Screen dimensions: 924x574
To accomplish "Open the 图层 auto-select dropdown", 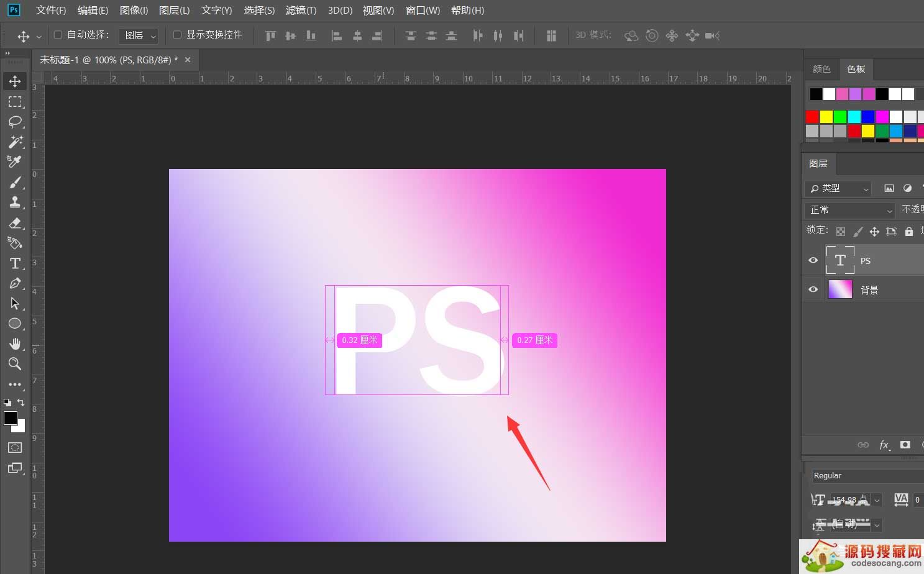I will pyautogui.click(x=139, y=35).
